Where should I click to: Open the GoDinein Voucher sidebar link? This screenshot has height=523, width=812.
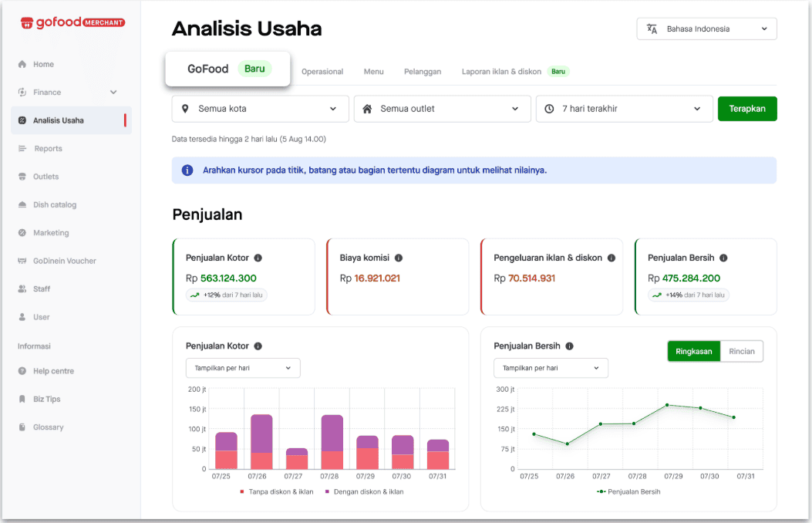tap(64, 261)
